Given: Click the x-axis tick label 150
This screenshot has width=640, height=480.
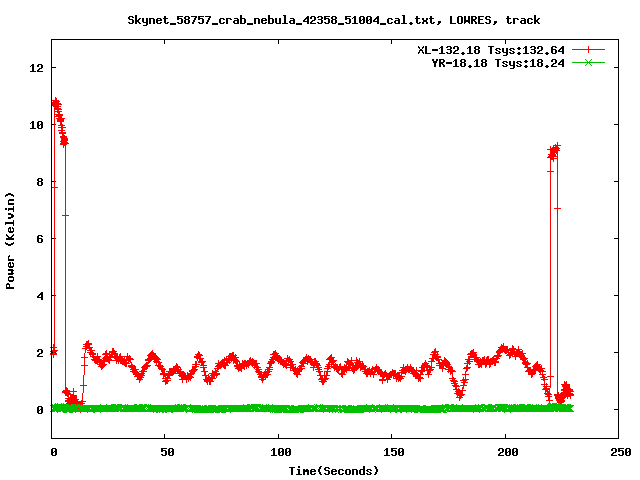Looking at the screenshot, I should click(393, 452).
